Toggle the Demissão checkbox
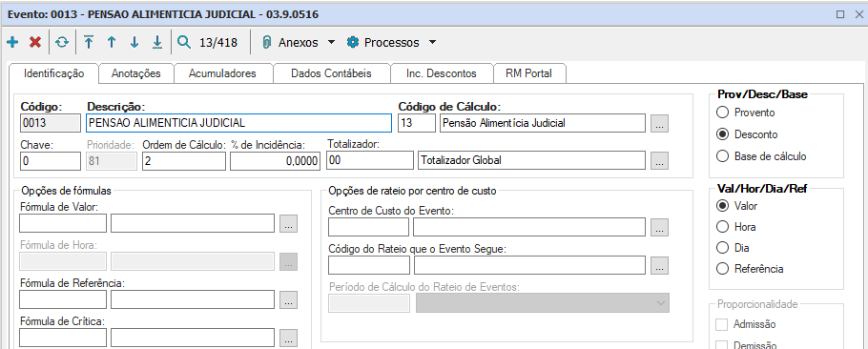 pyautogui.click(x=721, y=345)
